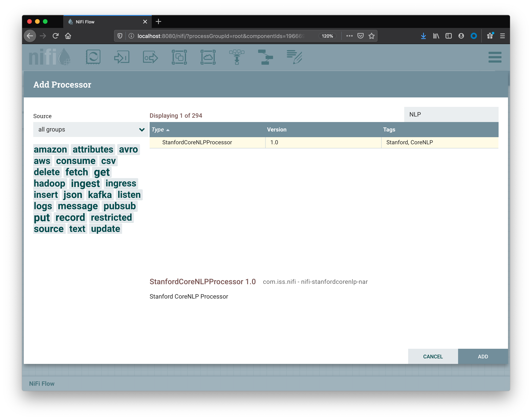Image resolution: width=532 pixels, height=420 pixels.
Task: Click the Funnel toolbar icon
Action: (x=237, y=57)
